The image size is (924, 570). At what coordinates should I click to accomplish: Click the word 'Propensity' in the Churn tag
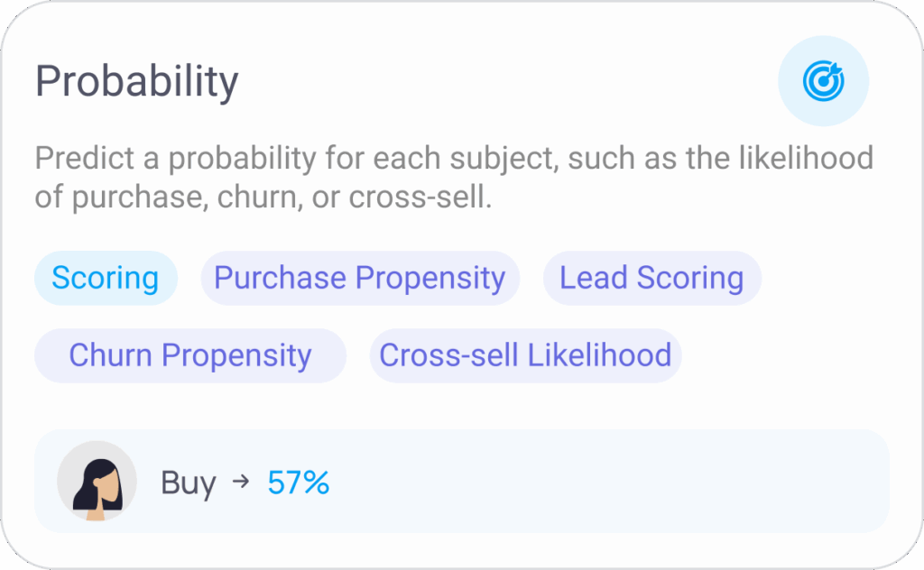[236, 357]
